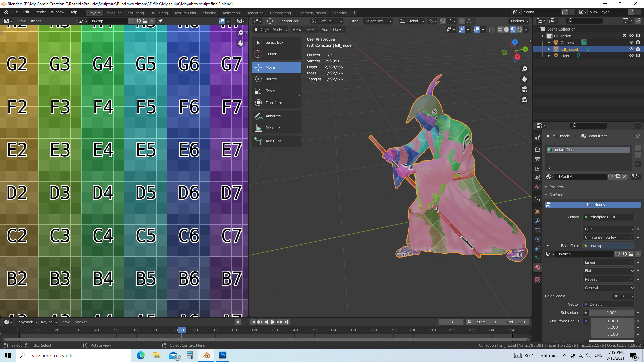Hide full_model in the outliner

(x=631, y=49)
